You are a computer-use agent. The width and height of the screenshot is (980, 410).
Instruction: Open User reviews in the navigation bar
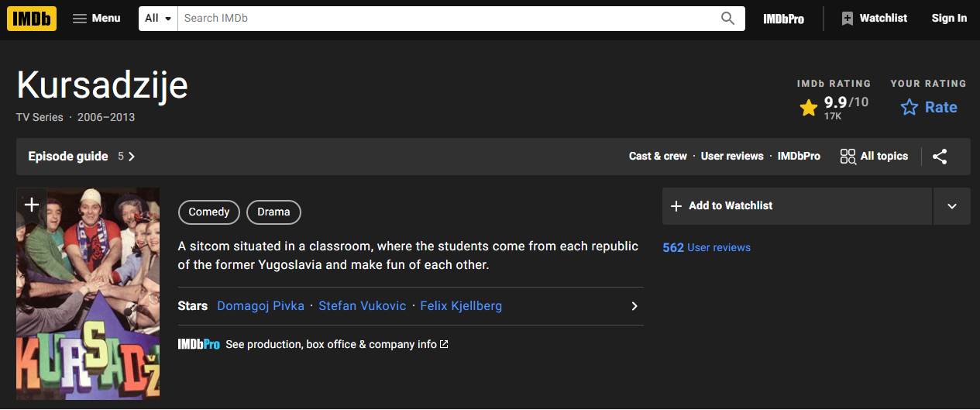[x=732, y=156]
